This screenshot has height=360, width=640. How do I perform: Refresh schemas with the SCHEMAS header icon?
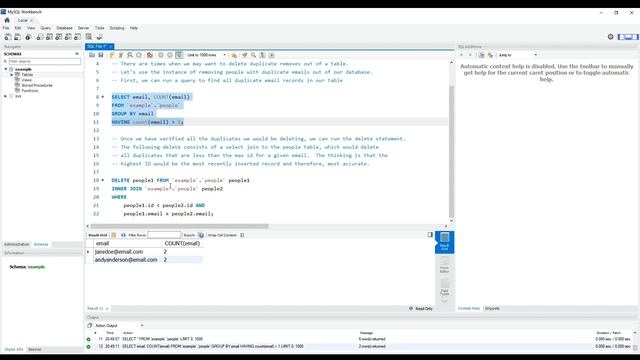(77, 54)
